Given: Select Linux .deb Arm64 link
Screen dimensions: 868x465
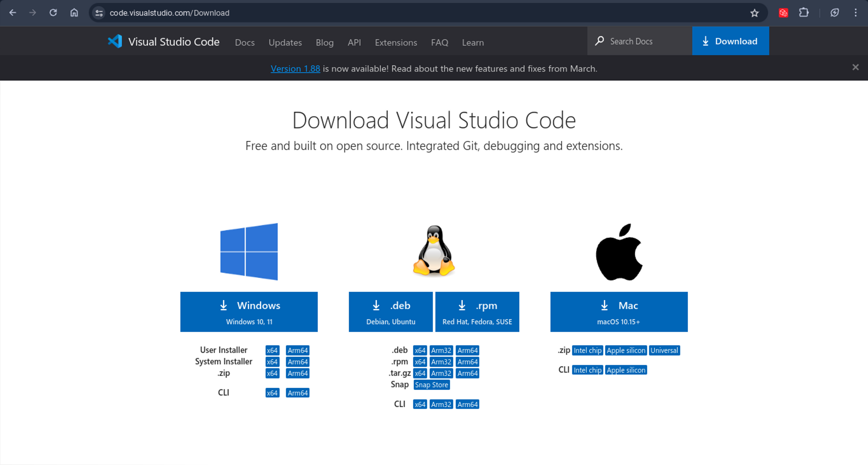Looking at the screenshot, I should (467, 350).
